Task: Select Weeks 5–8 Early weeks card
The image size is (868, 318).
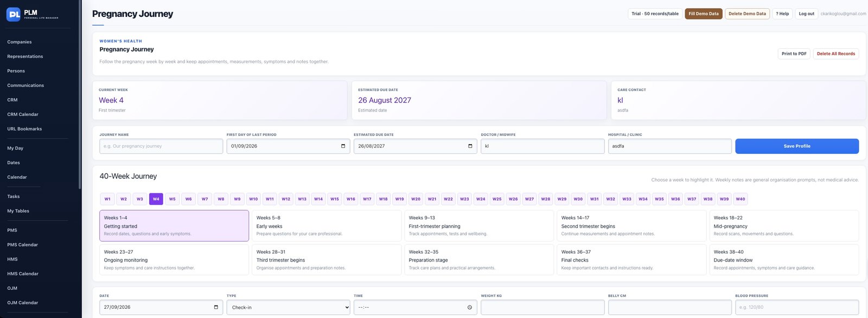Action: [327, 226]
